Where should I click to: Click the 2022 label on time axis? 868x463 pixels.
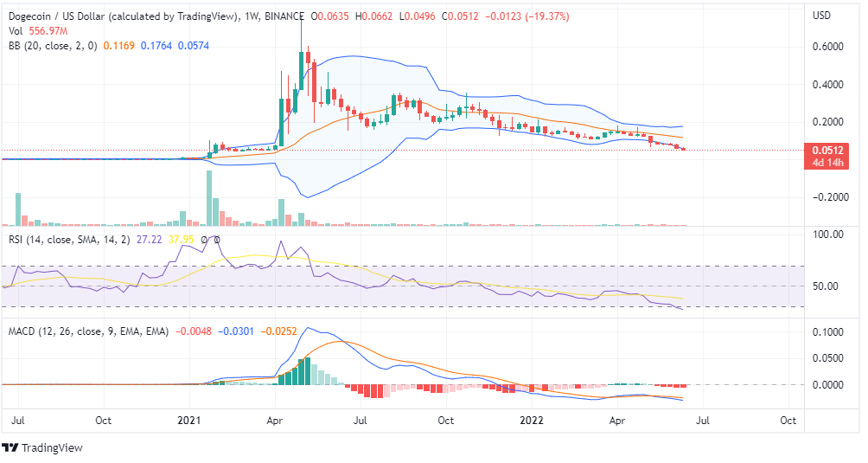(532, 421)
